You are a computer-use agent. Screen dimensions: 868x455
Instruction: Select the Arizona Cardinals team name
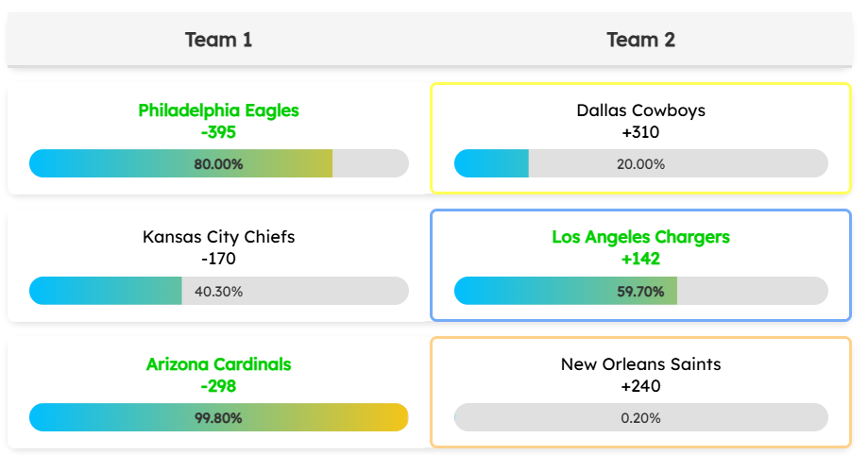point(218,363)
